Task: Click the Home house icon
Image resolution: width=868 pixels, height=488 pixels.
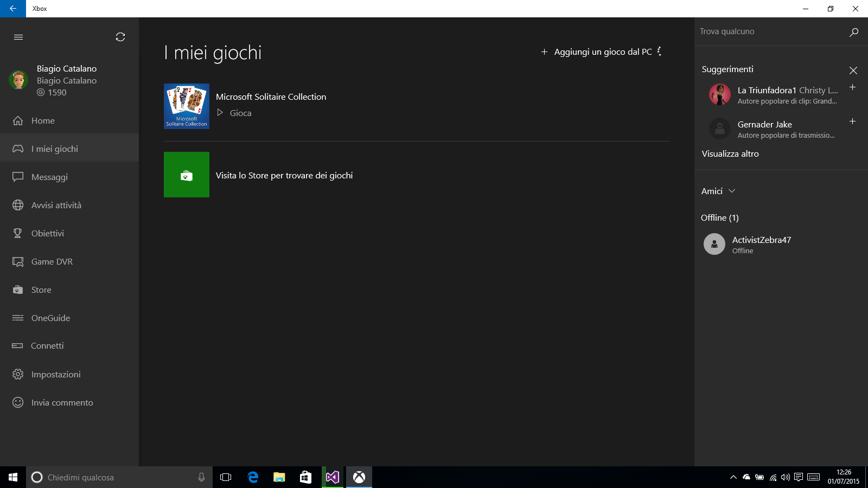Action: (x=18, y=120)
